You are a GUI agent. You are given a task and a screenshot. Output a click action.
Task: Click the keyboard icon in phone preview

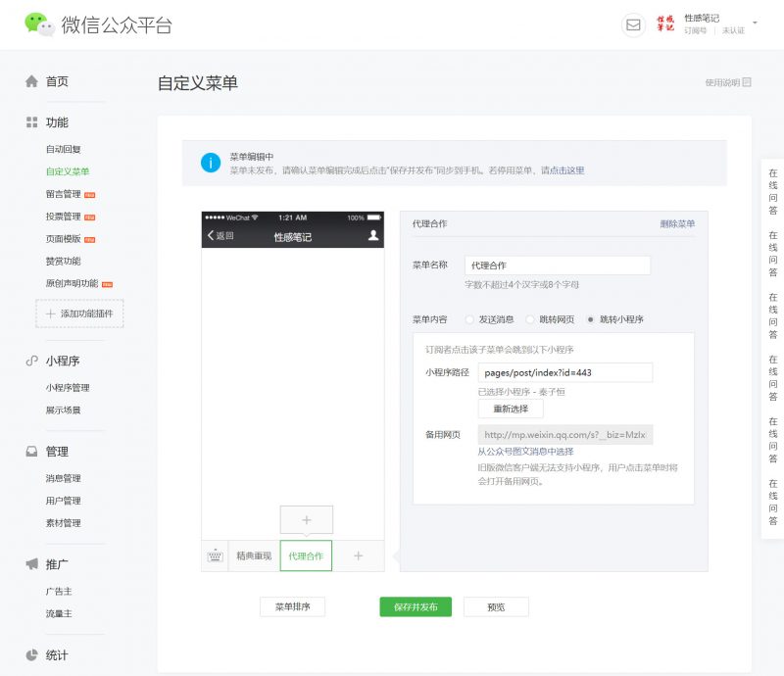(x=215, y=555)
